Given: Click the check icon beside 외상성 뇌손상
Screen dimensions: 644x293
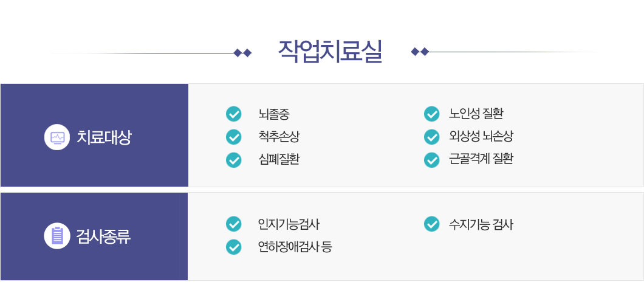Looking at the screenshot, I should pyautogui.click(x=431, y=137).
